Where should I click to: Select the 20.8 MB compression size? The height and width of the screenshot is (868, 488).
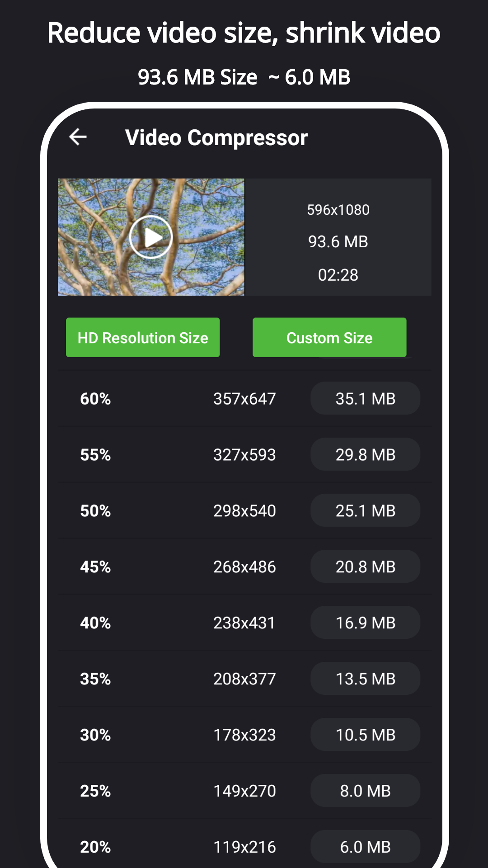point(365,566)
